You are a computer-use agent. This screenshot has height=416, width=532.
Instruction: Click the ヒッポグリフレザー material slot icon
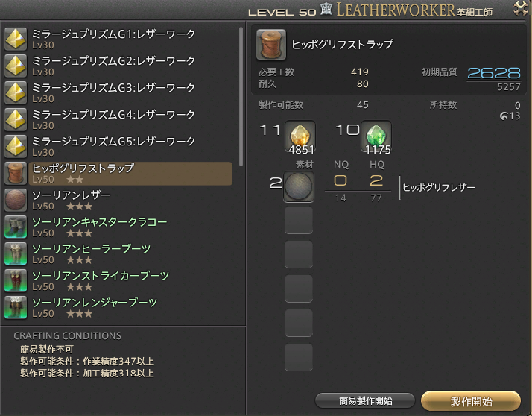[x=299, y=187]
